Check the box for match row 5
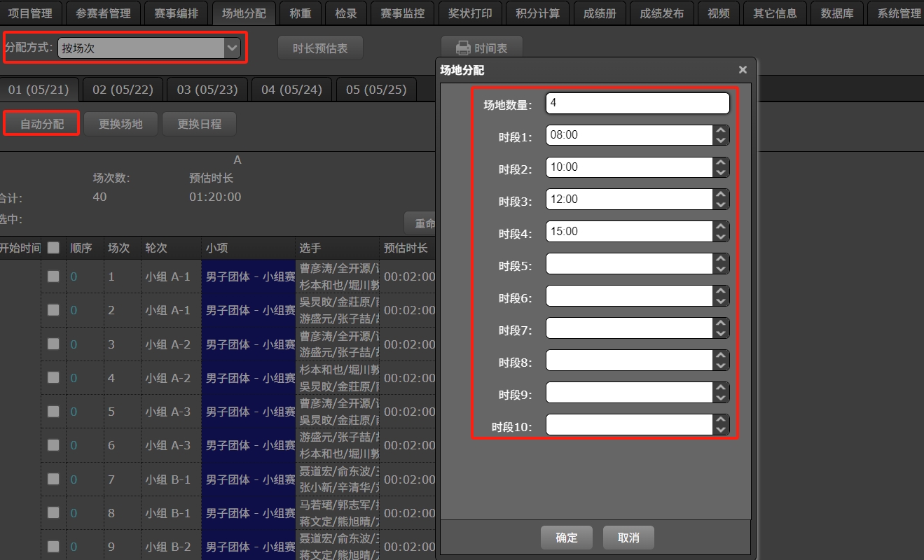924x560 pixels. (x=53, y=412)
